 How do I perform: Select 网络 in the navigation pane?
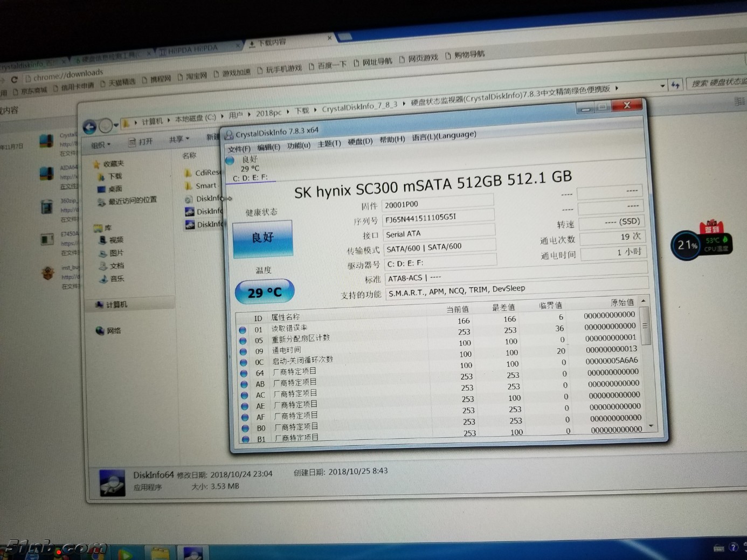click(113, 331)
